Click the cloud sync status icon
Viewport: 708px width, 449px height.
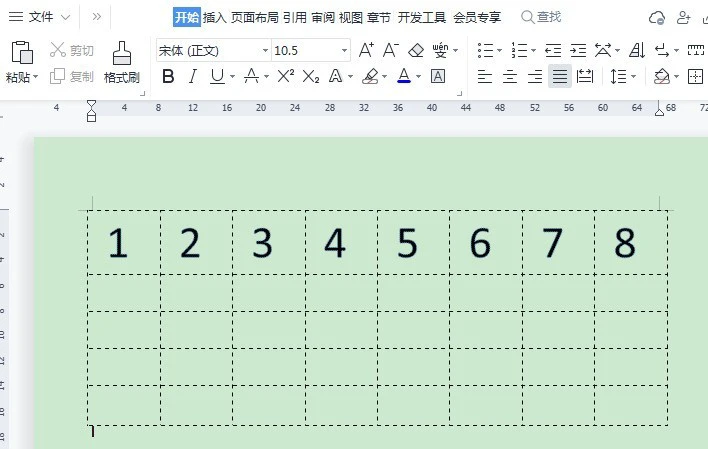(657, 18)
